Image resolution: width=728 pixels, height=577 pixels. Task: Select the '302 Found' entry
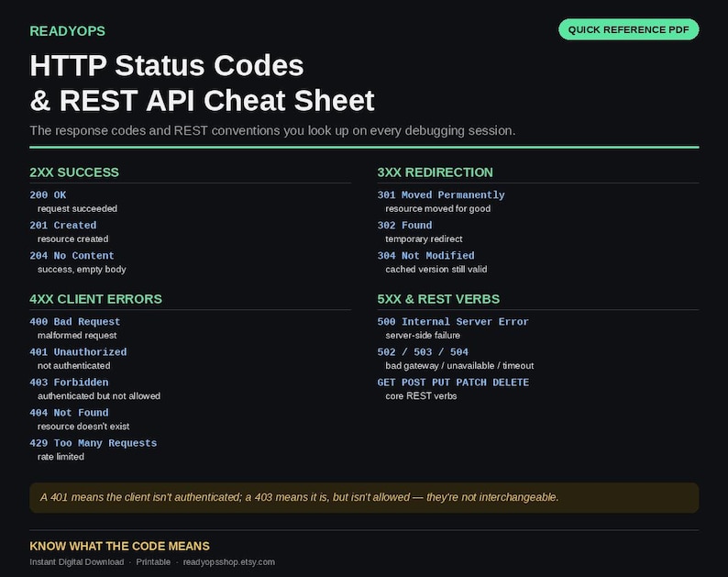pyautogui.click(x=405, y=226)
